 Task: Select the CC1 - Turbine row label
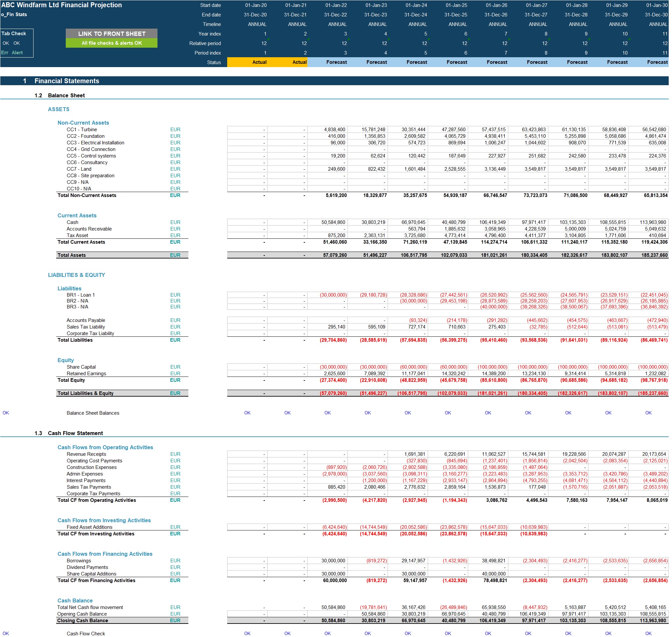point(82,130)
